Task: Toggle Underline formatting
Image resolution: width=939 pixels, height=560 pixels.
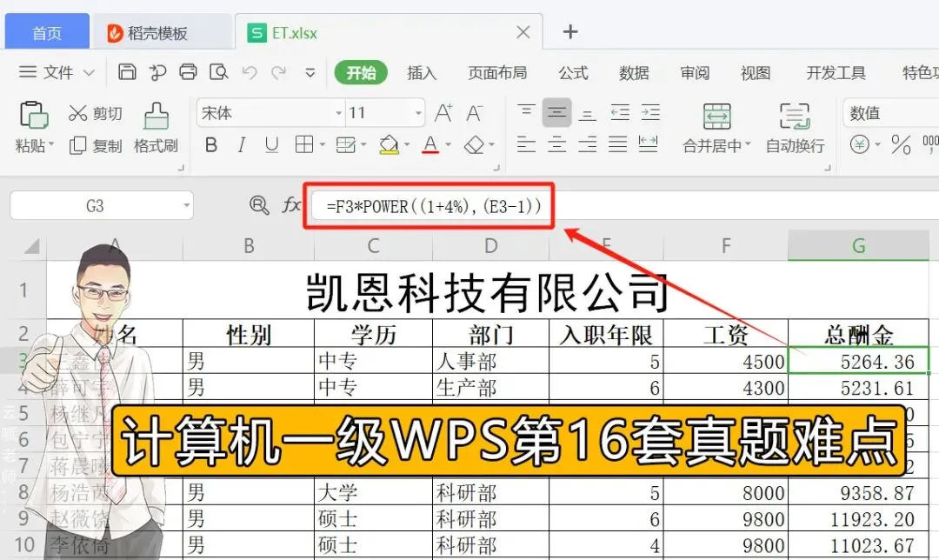Action: (272, 145)
